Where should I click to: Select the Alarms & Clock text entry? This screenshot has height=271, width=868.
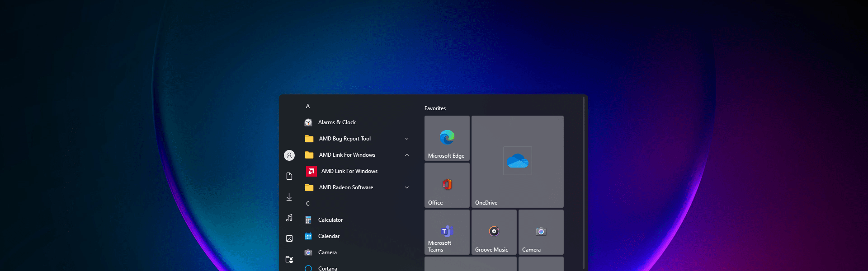pos(337,122)
